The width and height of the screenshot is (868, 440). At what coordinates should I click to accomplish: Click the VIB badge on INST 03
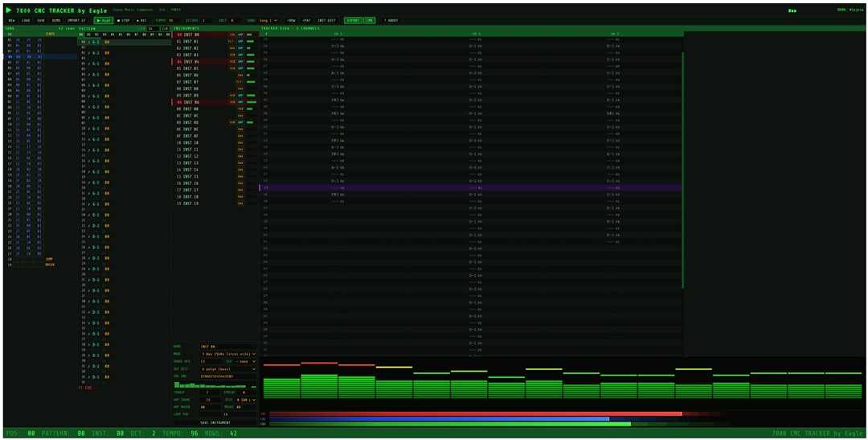tap(232, 55)
